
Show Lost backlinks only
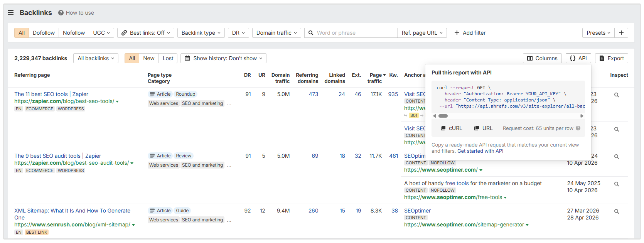tap(168, 58)
